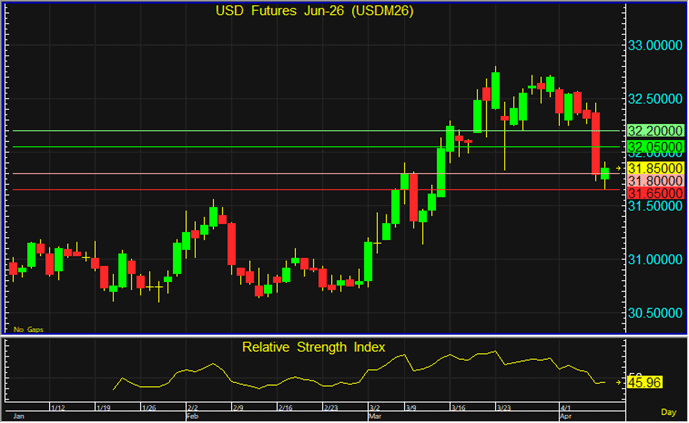The image size is (689, 423).
Task: Click the 3/2 date label
Action: pos(374,408)
